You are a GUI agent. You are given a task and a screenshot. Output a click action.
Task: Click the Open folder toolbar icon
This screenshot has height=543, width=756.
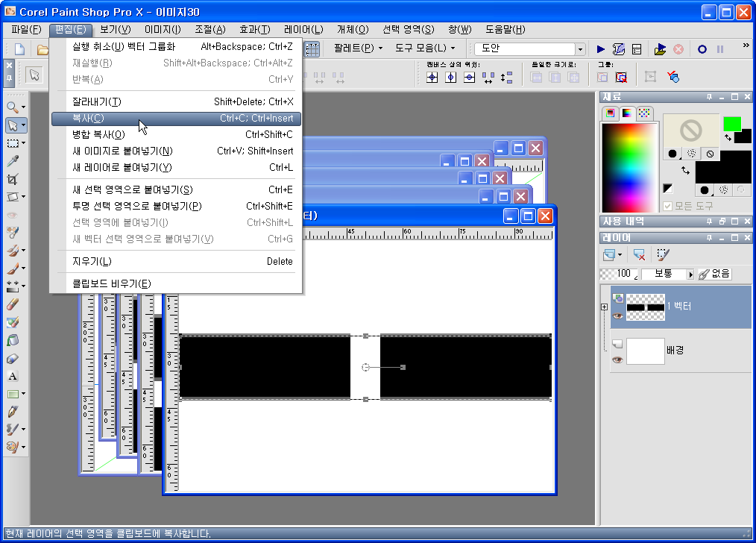click(x=42, y=49)
